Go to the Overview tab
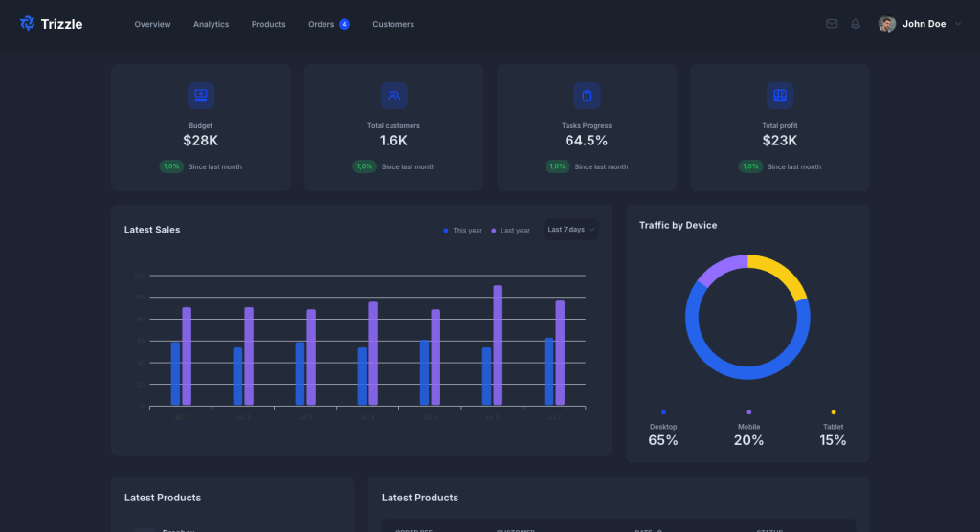This screenshot has width=980, height=532. pyautogui.click(x=152, y=24)
